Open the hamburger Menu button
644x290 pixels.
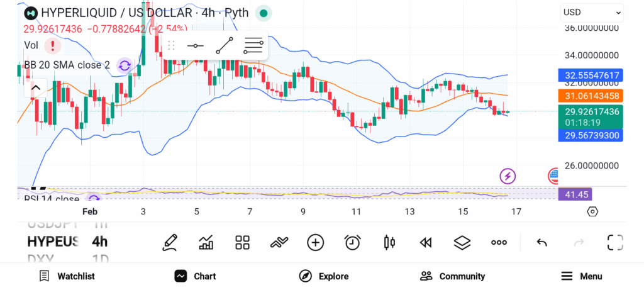(581, 276)
